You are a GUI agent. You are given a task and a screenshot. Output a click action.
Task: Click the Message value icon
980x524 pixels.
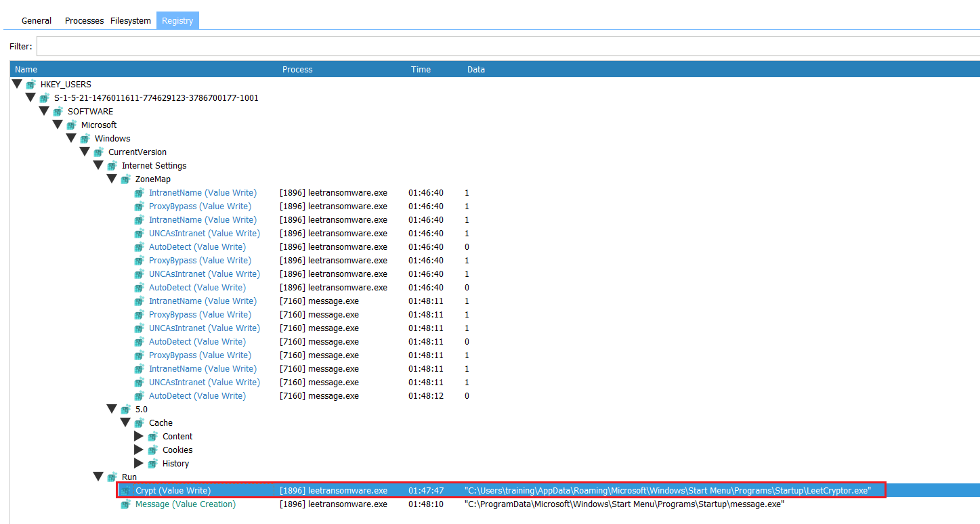[x=125, y=504]
